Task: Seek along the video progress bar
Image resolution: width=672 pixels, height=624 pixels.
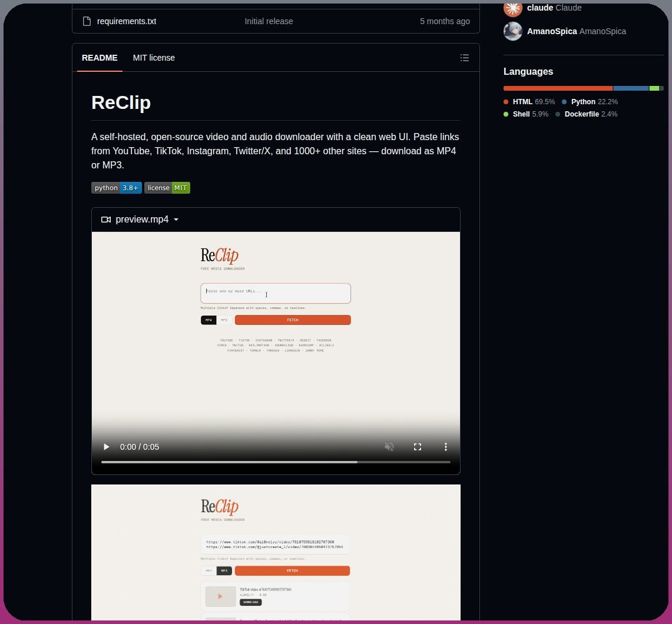Action: tap(276, 462)
